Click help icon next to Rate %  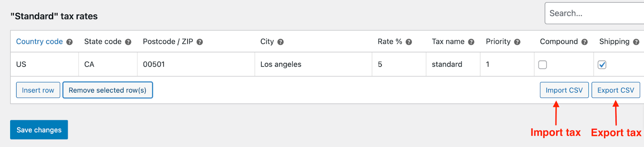(409, 42)
